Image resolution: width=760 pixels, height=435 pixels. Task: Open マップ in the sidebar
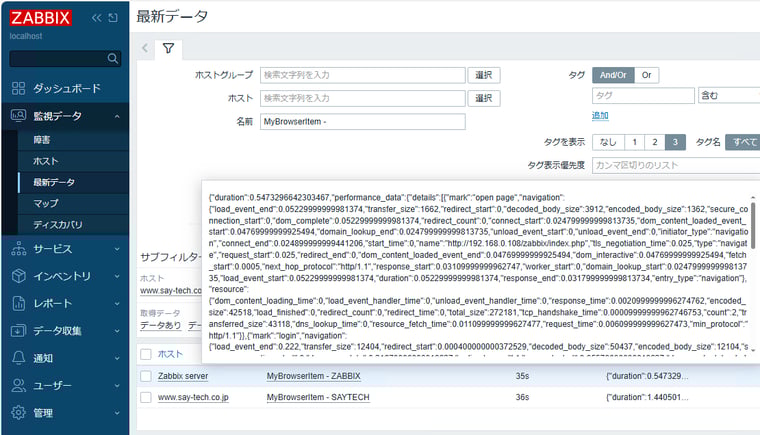[46, 204]
